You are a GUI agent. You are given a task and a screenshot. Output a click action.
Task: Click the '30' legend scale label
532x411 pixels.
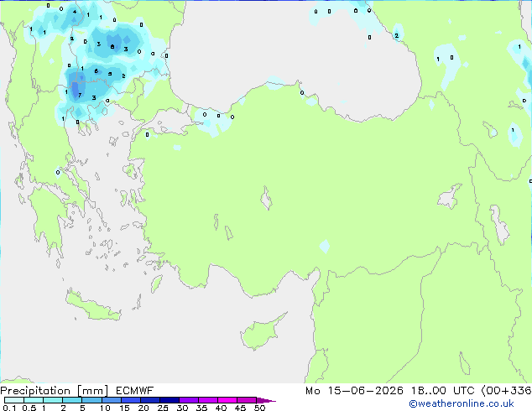tap(182, 408)
